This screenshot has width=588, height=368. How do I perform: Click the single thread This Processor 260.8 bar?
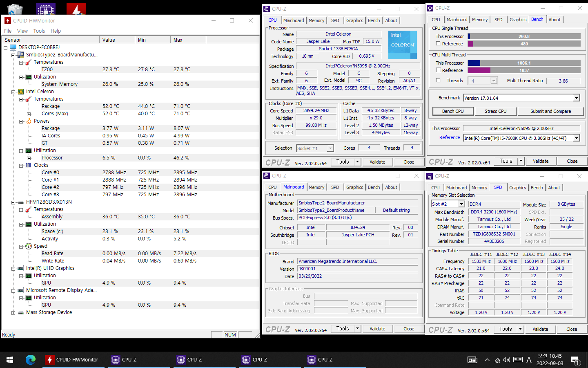coord(524,36)
